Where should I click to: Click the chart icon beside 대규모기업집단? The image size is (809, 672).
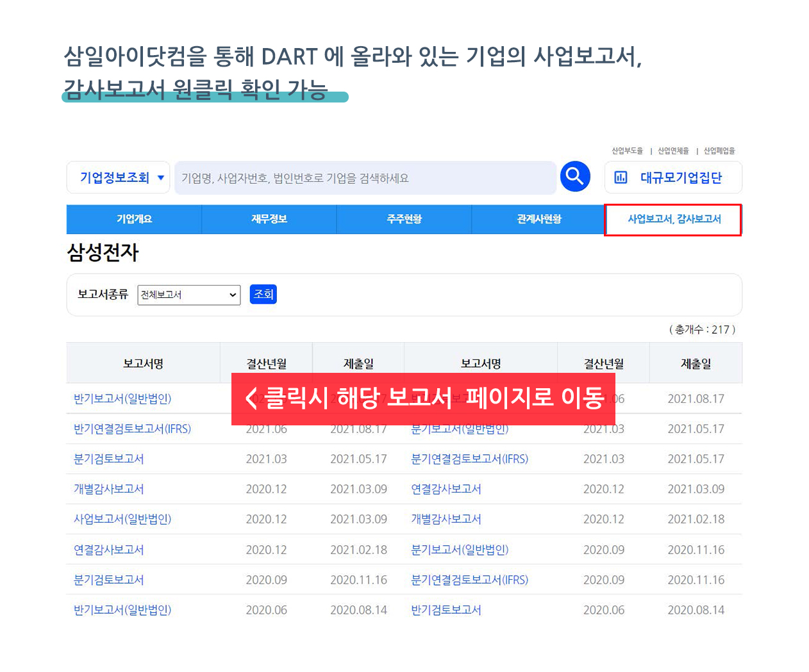point(621,177)
